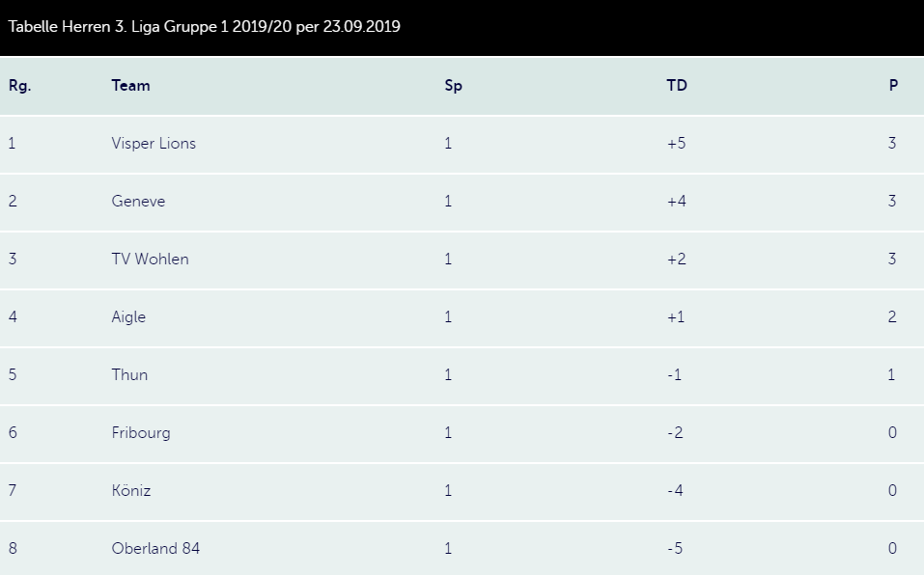The width and height of the screenshot is (924, 575).
Task: Select the Geneve team entry
Action: [138, 202]
